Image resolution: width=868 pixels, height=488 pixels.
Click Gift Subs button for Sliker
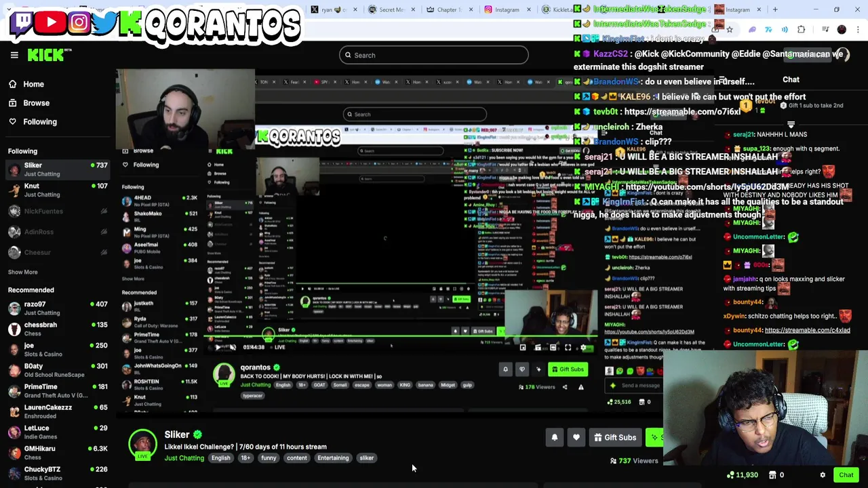pyautogui.click(x=616, y=438)
